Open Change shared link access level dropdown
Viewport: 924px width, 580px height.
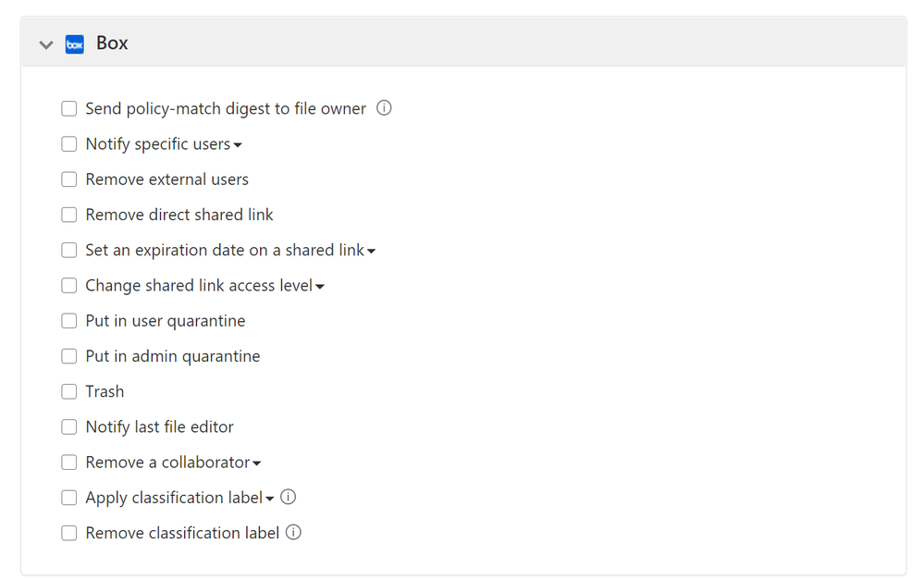320,287
